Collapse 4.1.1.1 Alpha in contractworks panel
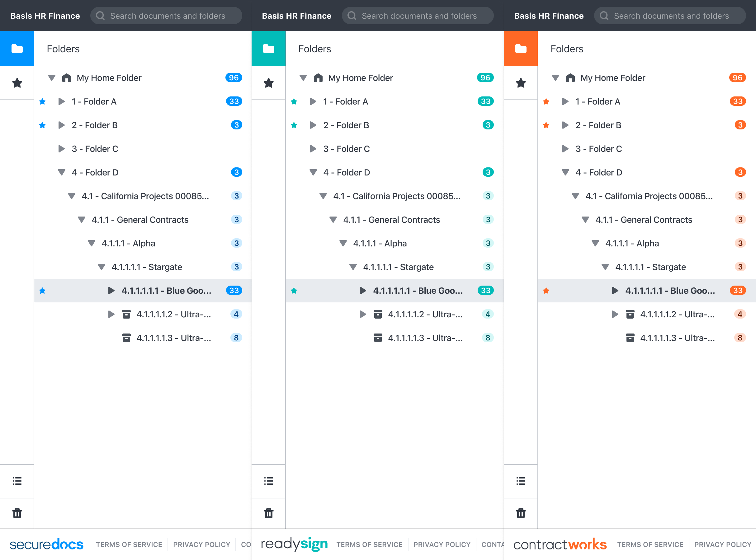The width and height of the screenshot is (756, 560). pyautogui.click(x=595, y=243)
